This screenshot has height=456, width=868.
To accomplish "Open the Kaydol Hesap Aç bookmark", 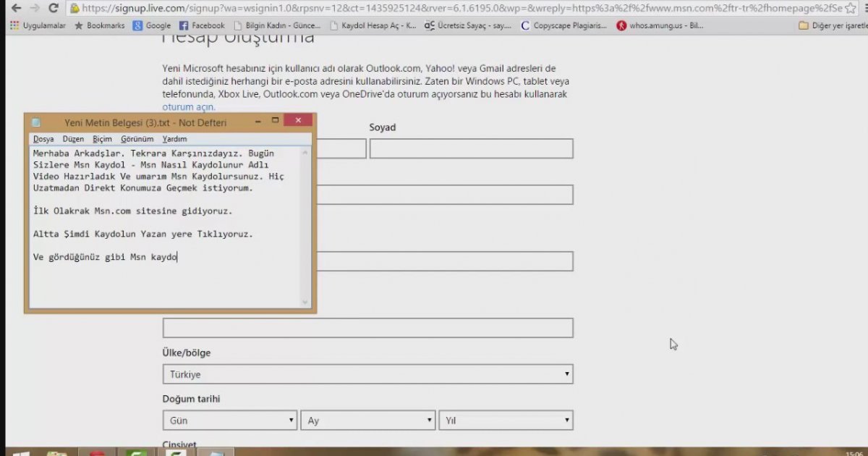I will (373, 25).
